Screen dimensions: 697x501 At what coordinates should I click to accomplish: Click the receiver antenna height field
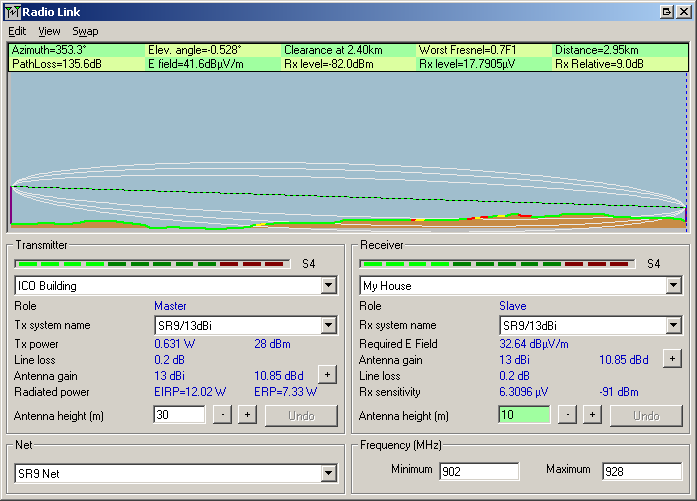pos(523,414)
